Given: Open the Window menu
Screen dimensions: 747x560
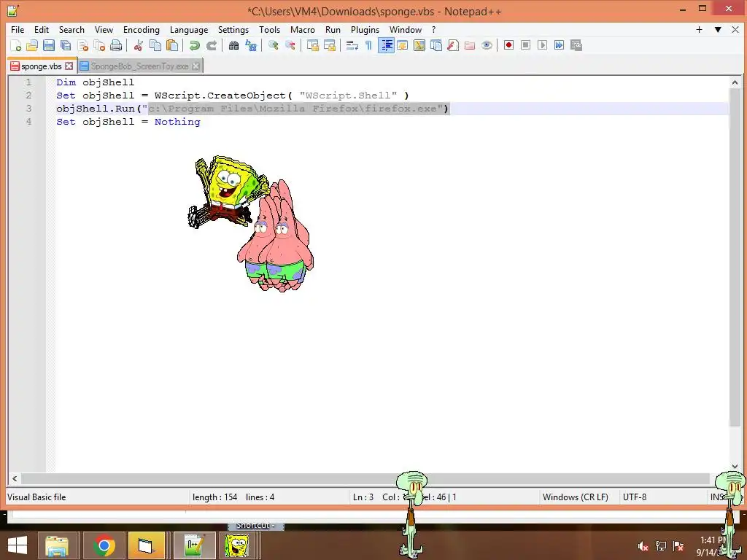Looking at the screenshot, I should click(x=406, y=29).
